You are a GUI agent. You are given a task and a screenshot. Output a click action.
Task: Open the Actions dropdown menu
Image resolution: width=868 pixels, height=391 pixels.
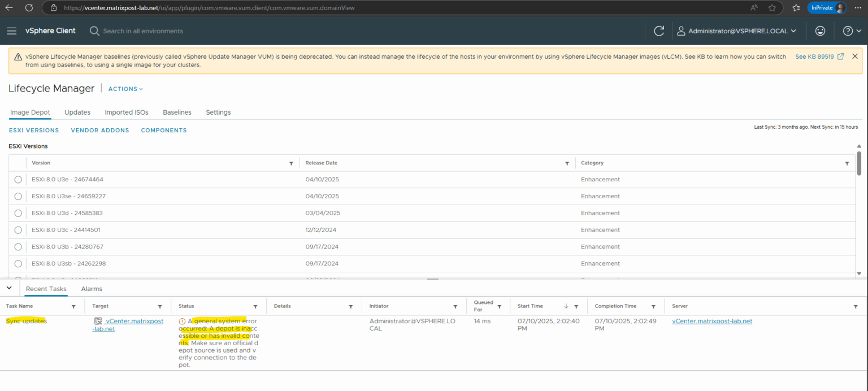pos(125,89)
